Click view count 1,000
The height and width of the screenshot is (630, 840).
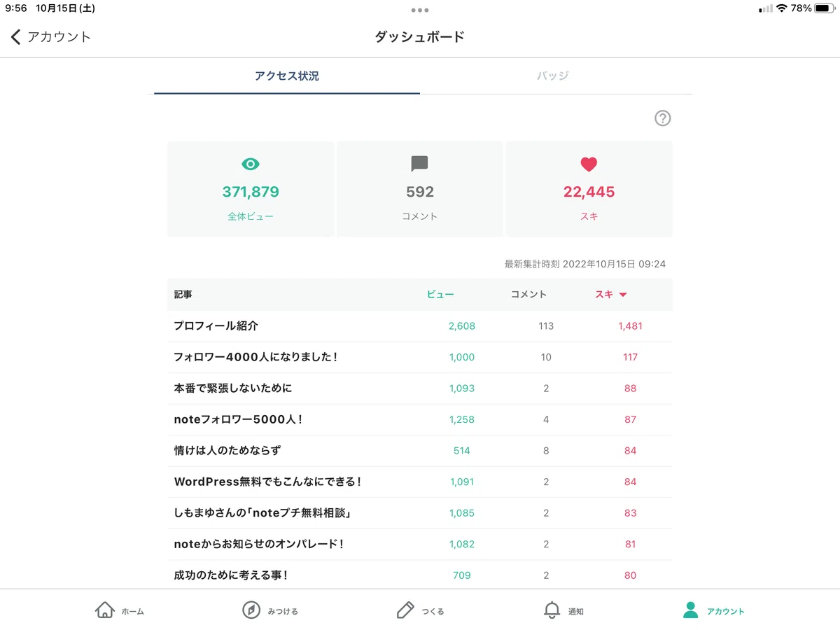point(462,357)
